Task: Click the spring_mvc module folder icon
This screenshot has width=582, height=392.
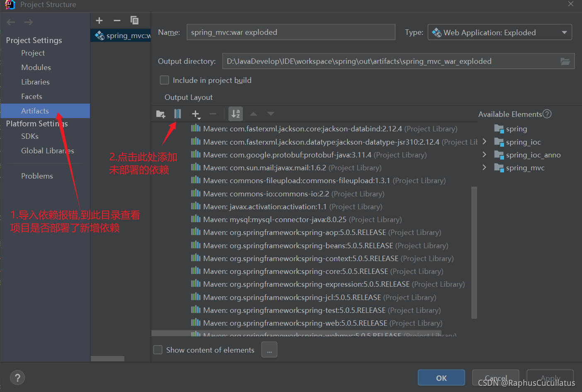Action: coord(499,168)
